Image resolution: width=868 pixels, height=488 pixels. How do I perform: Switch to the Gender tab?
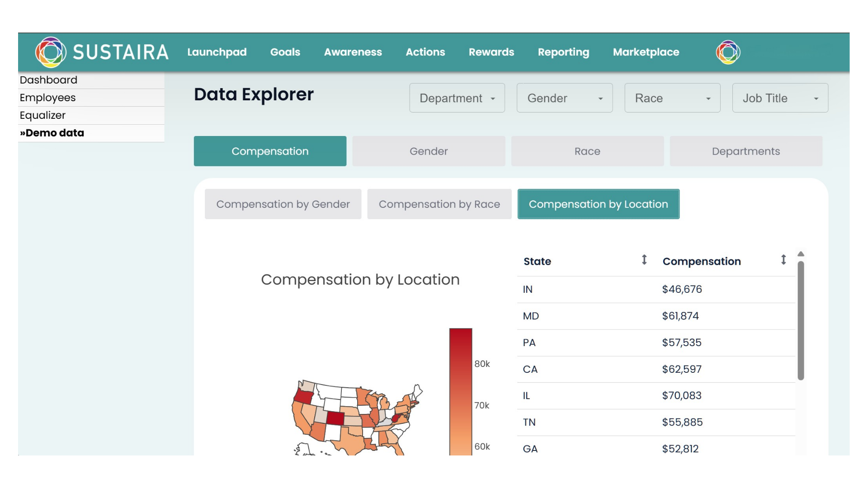[429, 151]
